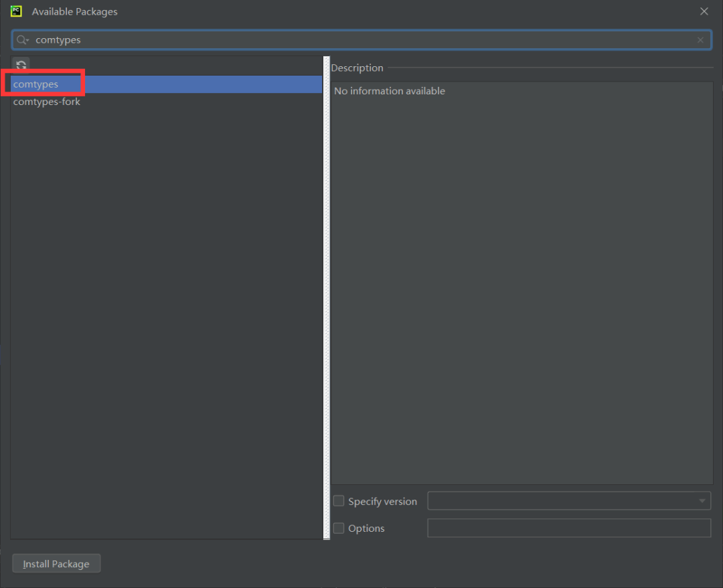Viewport: 723px width, 588px height.
Task: Reload the package list with refresh icon
Action: coord(21,65)
